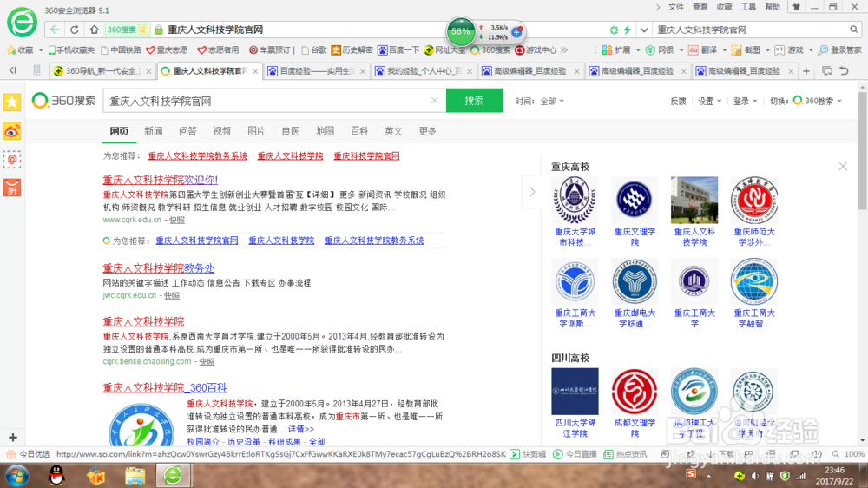The width and height of the screenshot is (868, 488).
Task: Open 登录管家 login manager
Action: pyautogui.click(x=839, y=49)
